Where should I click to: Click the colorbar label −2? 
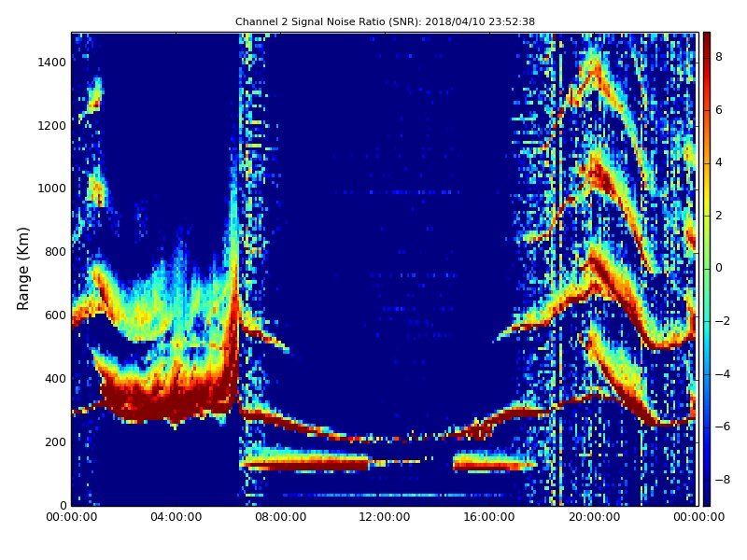[723, 321]
